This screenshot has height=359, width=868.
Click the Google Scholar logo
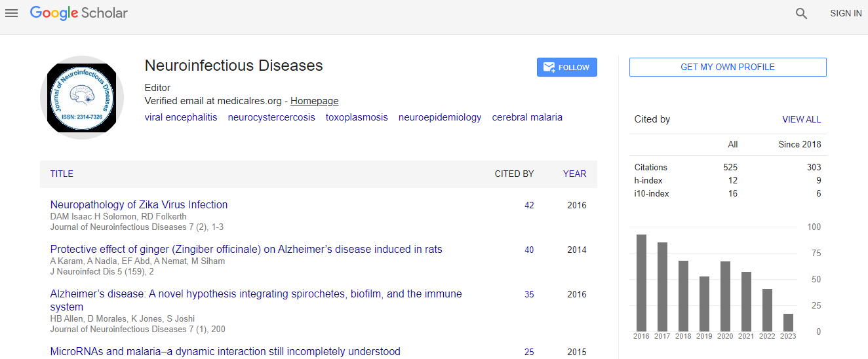79,13
